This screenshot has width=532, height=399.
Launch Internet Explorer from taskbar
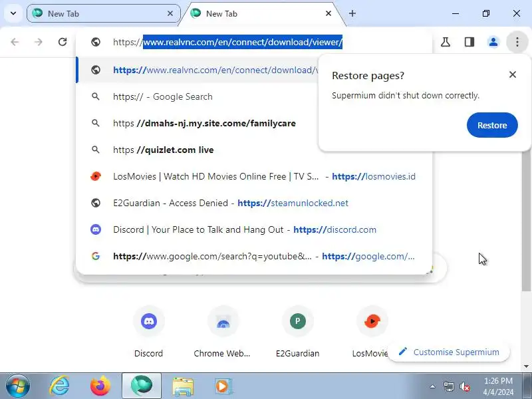(x=59, y=386)
